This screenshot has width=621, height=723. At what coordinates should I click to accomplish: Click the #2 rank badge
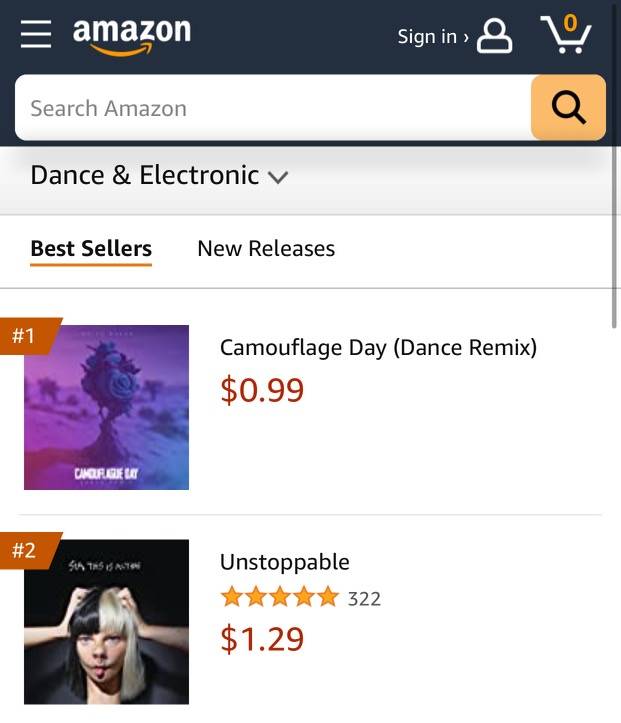[x=29, y=550]
